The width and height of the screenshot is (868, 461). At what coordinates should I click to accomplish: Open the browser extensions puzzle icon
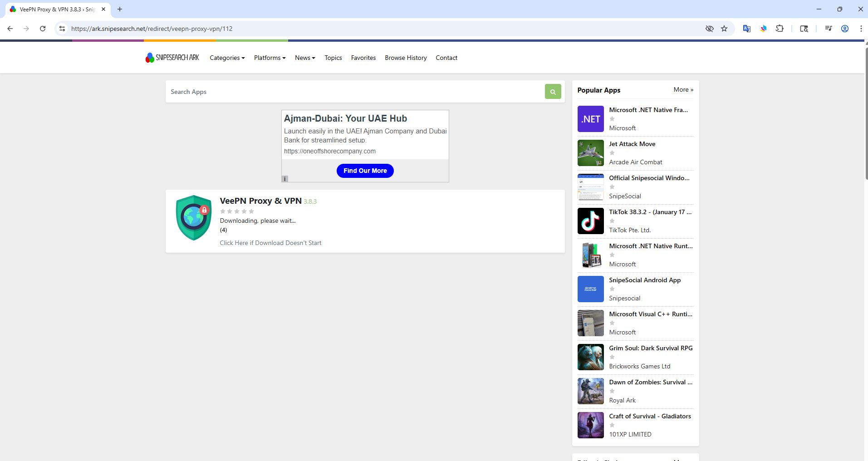(780, 29)
